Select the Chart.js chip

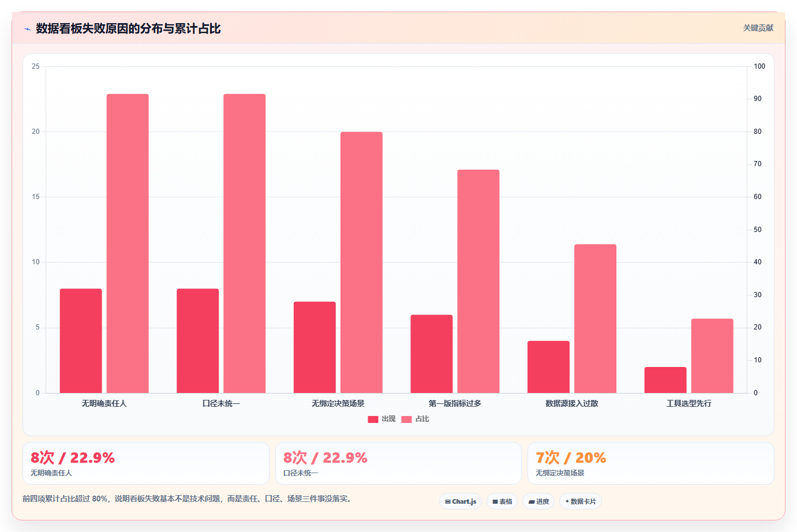pyautogui.click(x=461, y=501)
